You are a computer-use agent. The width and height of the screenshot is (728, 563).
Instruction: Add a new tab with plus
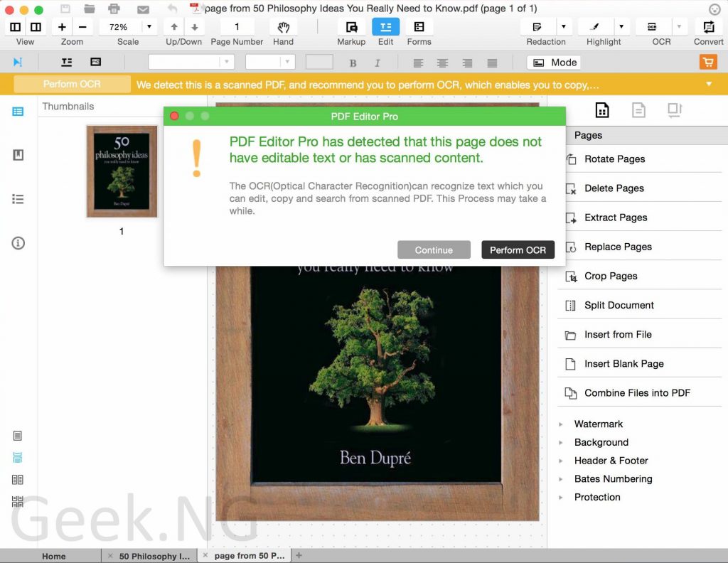[299, 556]
